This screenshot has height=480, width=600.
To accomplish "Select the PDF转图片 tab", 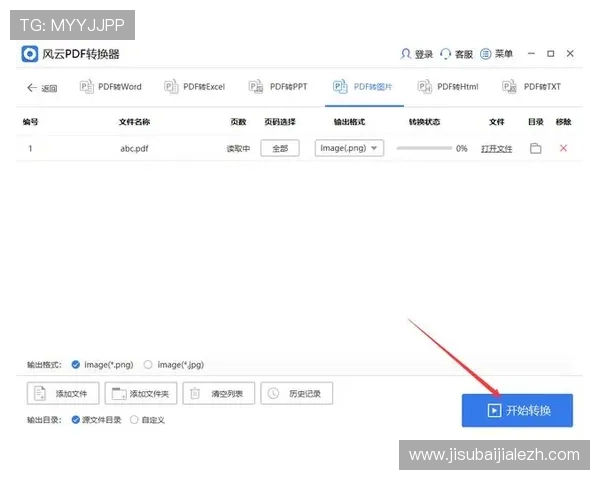I will click(x=363, y=87).
